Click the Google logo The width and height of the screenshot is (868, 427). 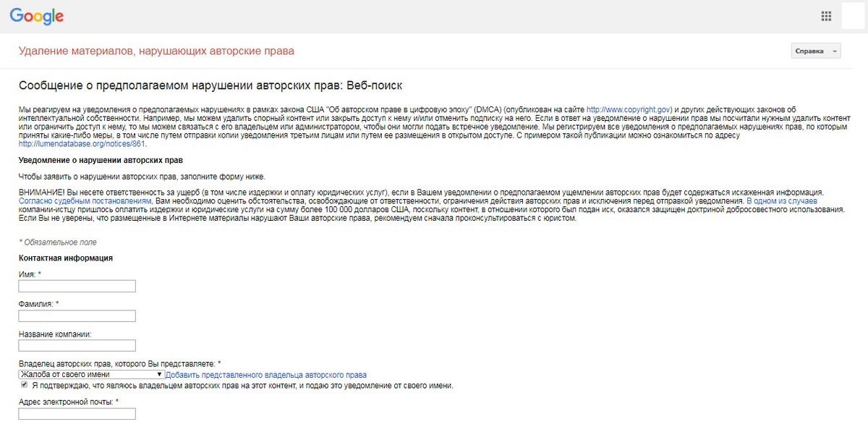coord(37,17)
